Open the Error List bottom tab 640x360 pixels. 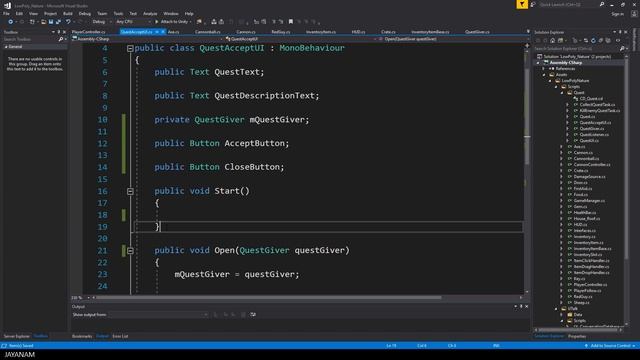coord(120,336)
